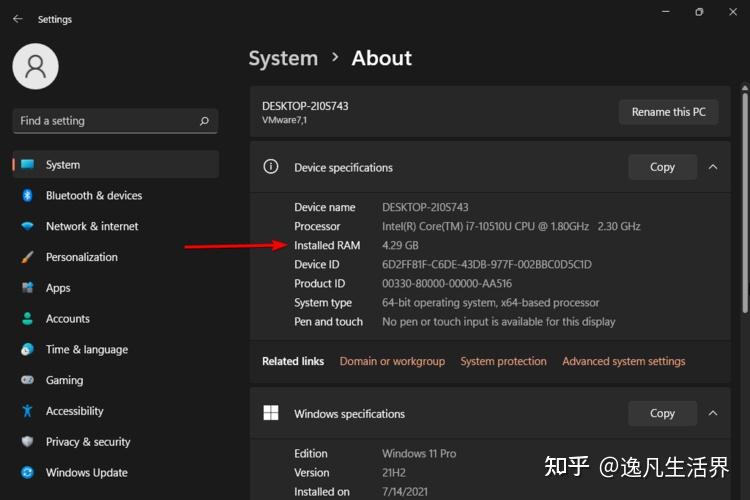Image resolution: width=750 pixels, height=500 pixels.
Task: Click the Privacy & security shield icon
Action: [x=27, y=441]
